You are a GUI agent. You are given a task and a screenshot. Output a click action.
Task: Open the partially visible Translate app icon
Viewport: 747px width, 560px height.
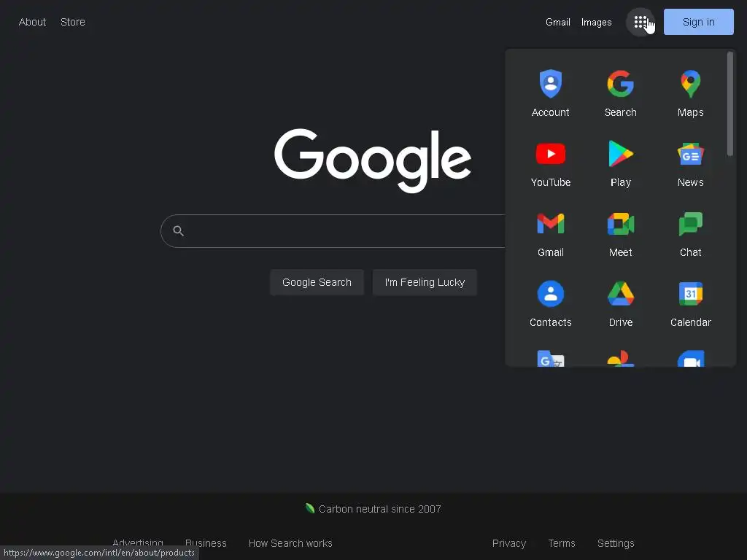(x=550, y=359)
